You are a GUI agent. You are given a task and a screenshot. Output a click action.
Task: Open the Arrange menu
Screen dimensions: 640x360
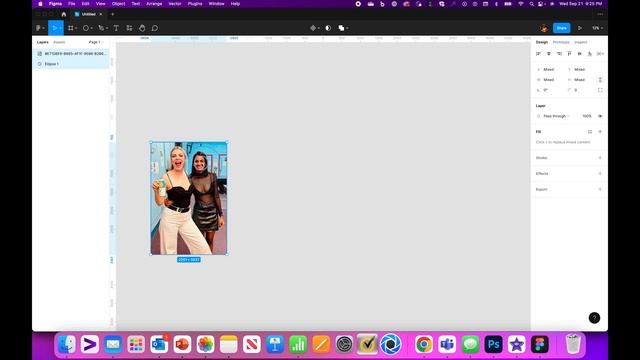(154, 4)
